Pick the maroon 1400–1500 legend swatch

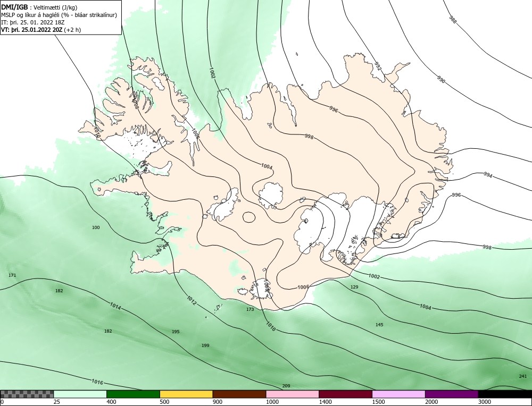point(345,394)
